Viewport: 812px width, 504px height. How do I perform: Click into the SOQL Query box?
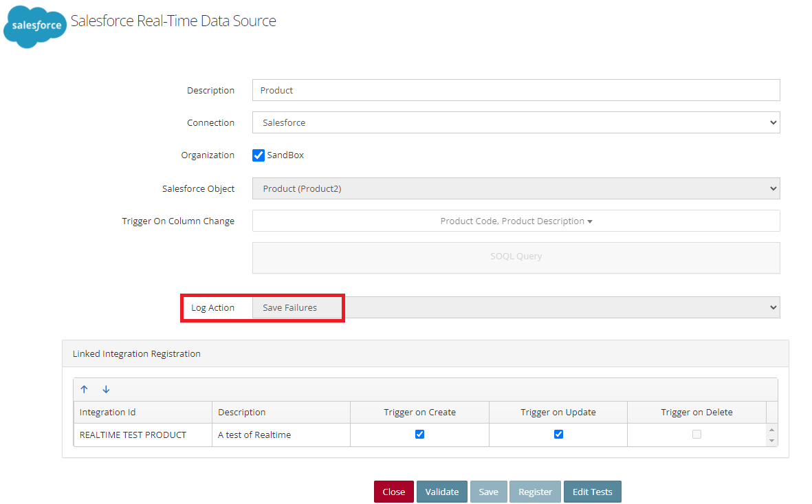click(x=516, y=257)
